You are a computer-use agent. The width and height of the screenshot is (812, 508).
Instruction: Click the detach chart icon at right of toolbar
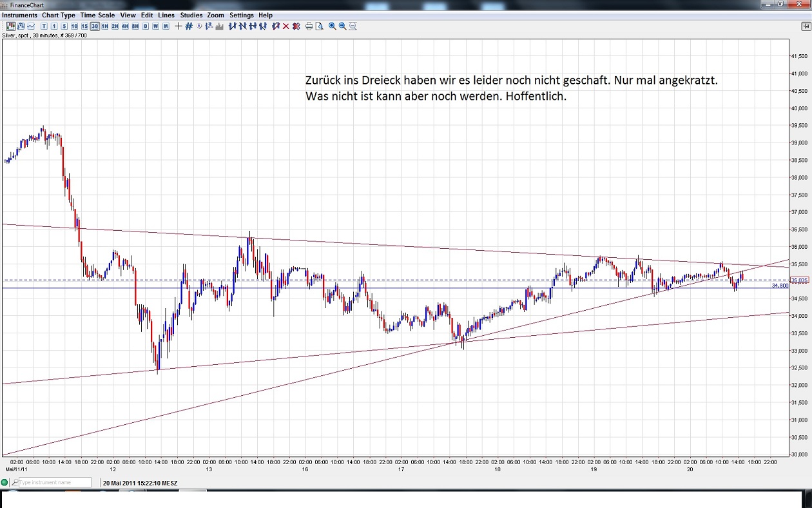pos(806,26)
